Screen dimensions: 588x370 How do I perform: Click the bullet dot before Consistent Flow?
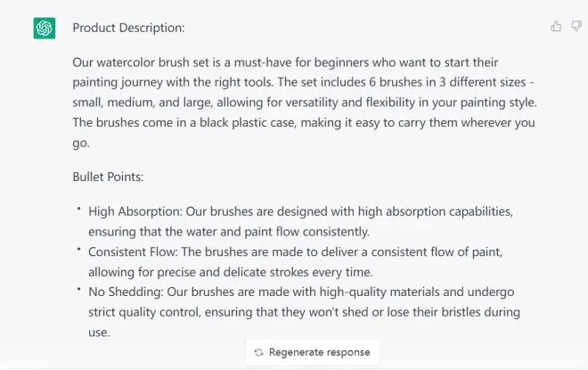78,249
